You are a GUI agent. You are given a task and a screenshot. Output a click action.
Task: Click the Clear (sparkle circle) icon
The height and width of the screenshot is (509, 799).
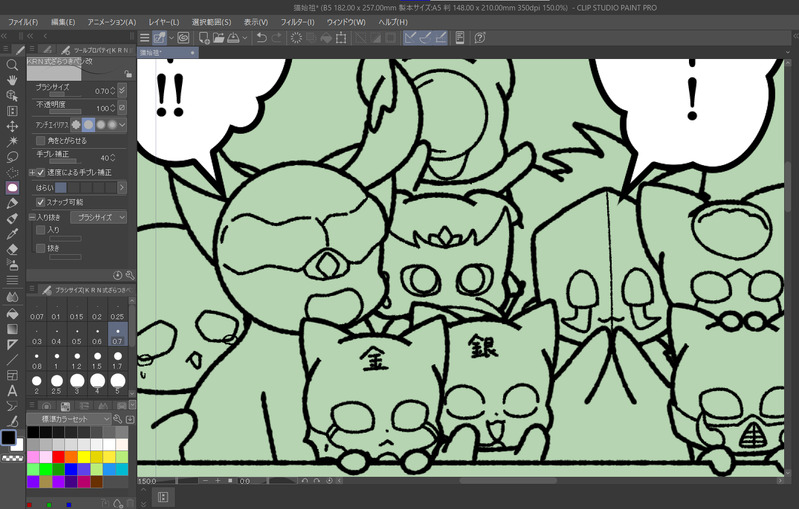[x=296, y=38]
